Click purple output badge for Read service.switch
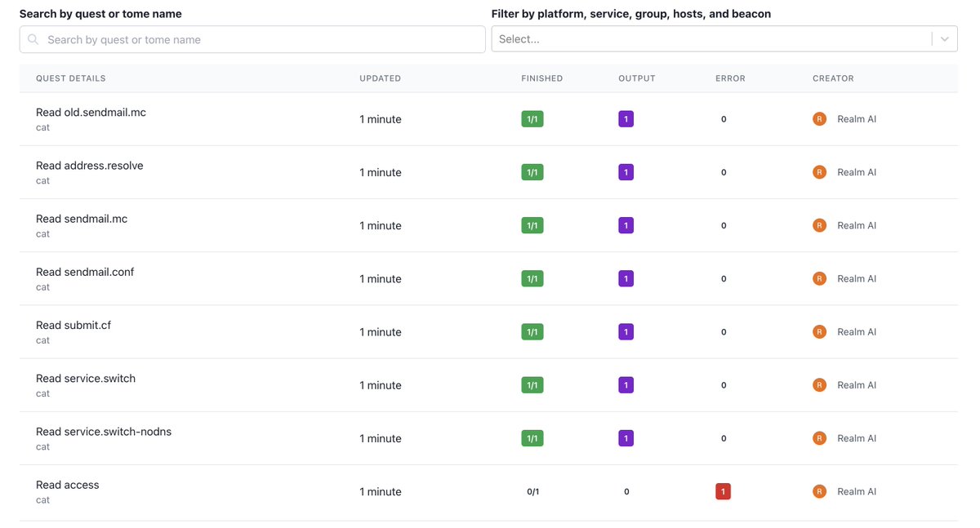Viewport: 980px width, 528px height. point(626,385)
